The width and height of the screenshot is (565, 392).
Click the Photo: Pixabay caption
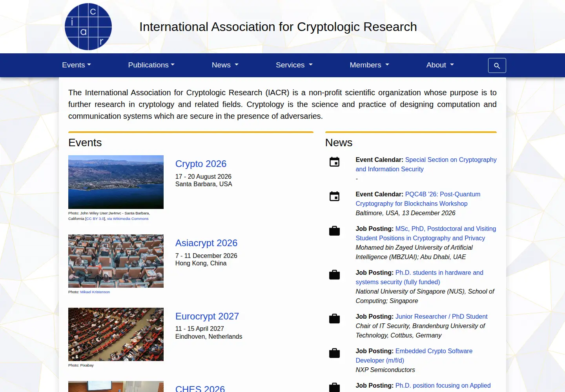point(81,365)
